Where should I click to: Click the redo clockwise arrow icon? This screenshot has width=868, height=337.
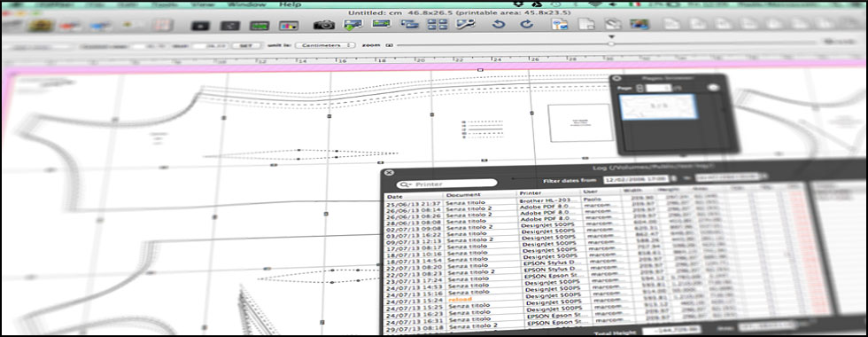pyautogui.click(x=526, y=25)
